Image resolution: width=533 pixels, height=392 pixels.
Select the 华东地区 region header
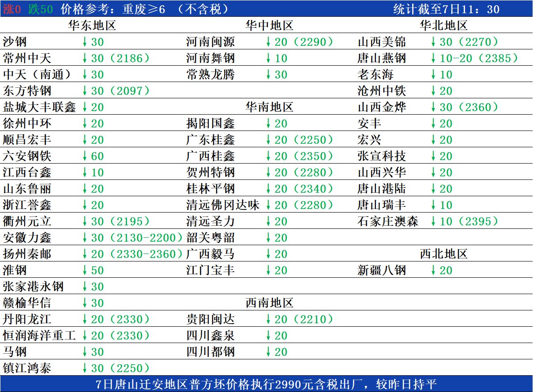tap(92, 26)
